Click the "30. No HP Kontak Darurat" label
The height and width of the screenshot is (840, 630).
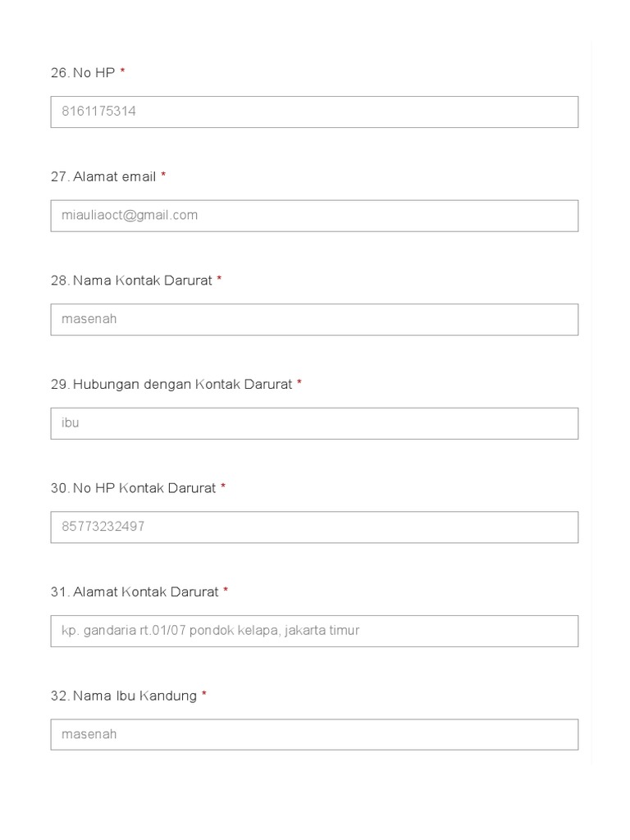(133, 488)
